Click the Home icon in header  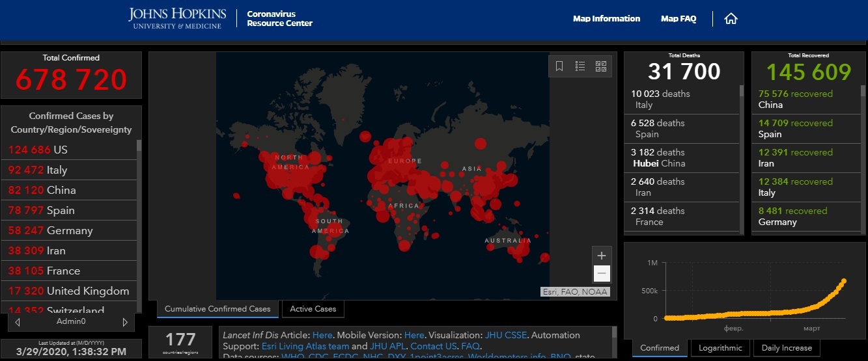731,19
